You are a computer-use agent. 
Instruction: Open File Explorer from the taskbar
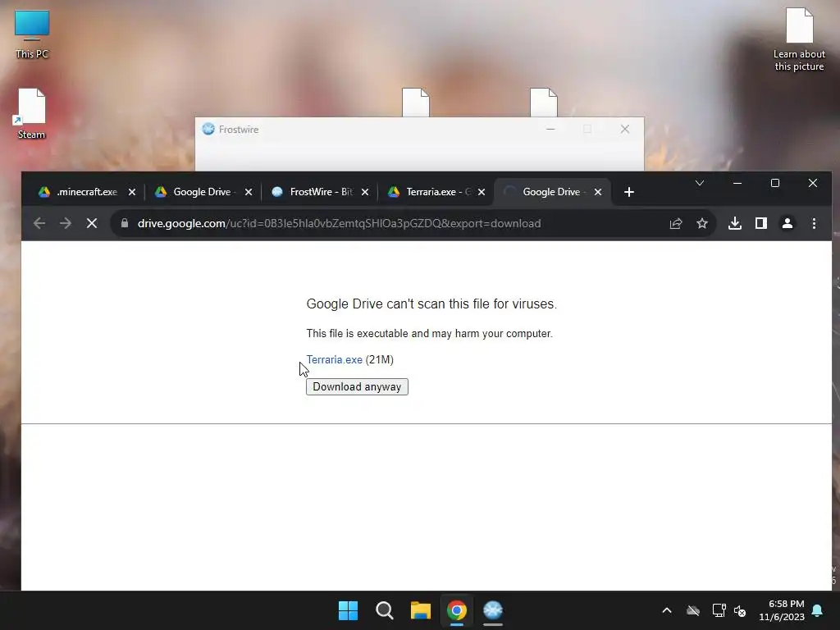[421, 610]
